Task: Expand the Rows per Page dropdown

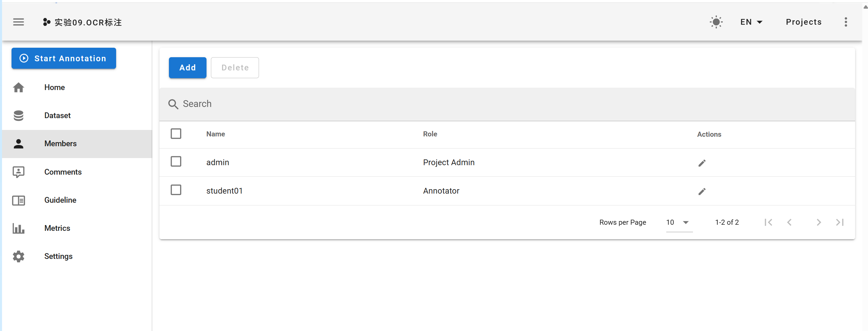Action: tap(679, 222)
